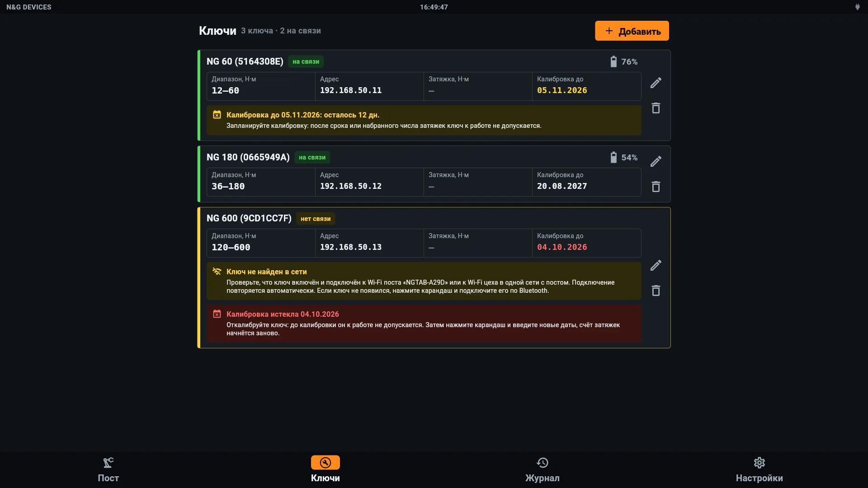Click the calibration date 20.08.2027
This screenshot has width=868, height=488.
pyautogui.click(x=562, y=186)
